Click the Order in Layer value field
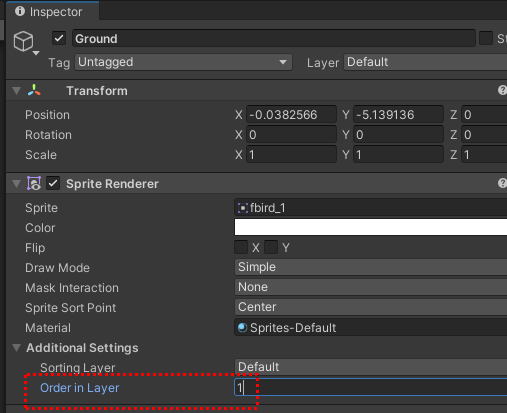The image size is (507, 413). 371,387
